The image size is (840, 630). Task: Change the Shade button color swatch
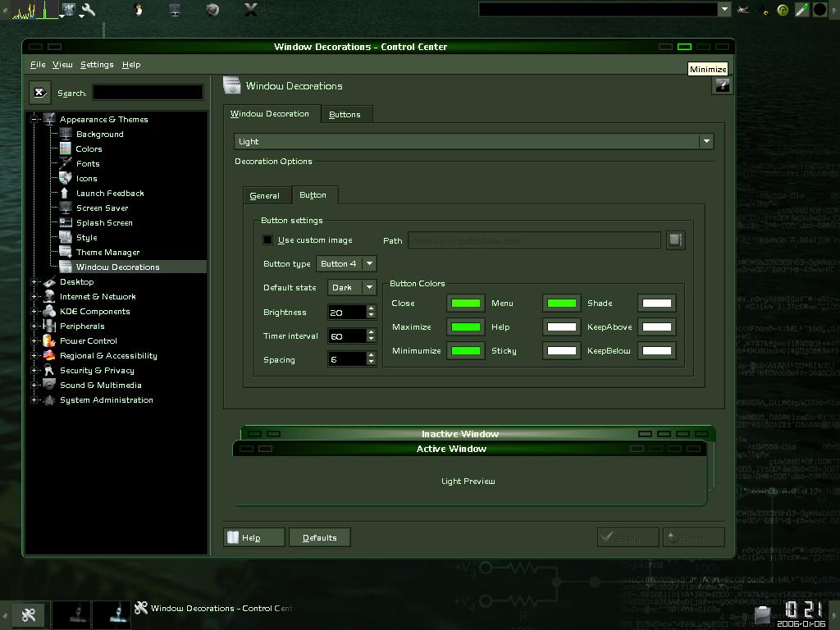(657, 304)
